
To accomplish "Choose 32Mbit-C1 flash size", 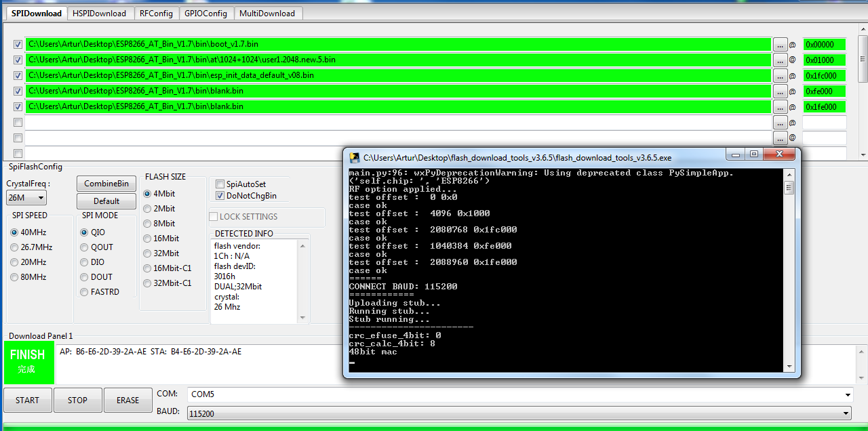I will coord(147,283).
